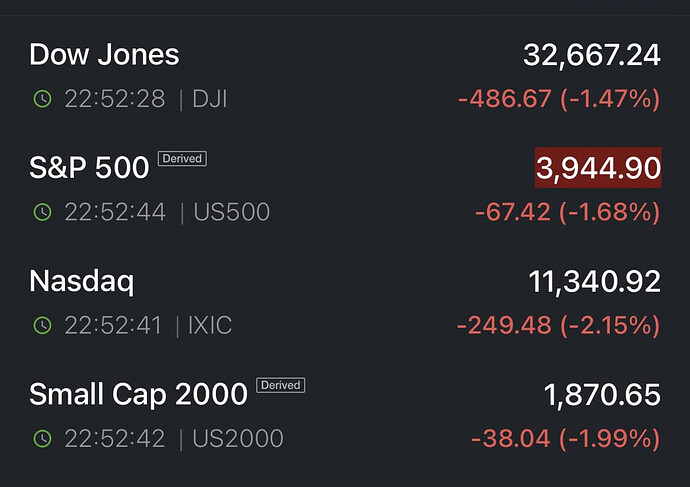Select the Nasdaq index name
The image size is (690, 487).
click(x=82, y=281)
